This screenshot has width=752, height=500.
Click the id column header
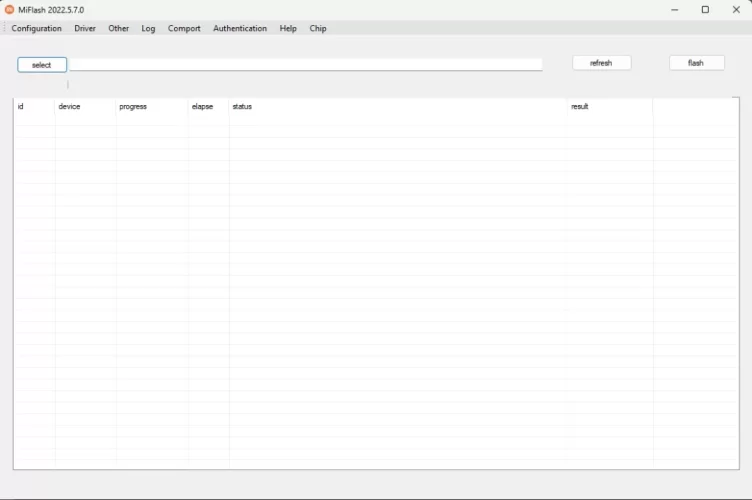[34, 107]
